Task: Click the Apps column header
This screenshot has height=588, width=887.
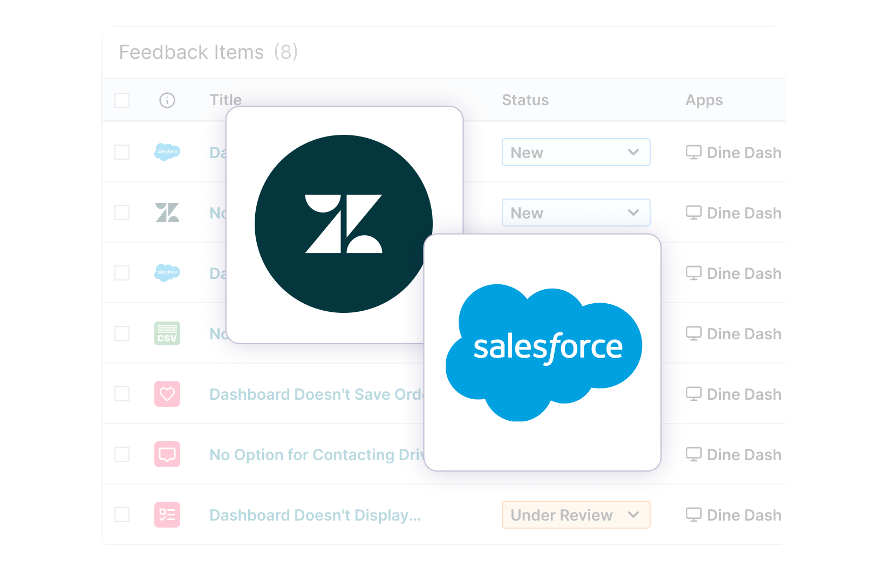Action: point(704,101)
